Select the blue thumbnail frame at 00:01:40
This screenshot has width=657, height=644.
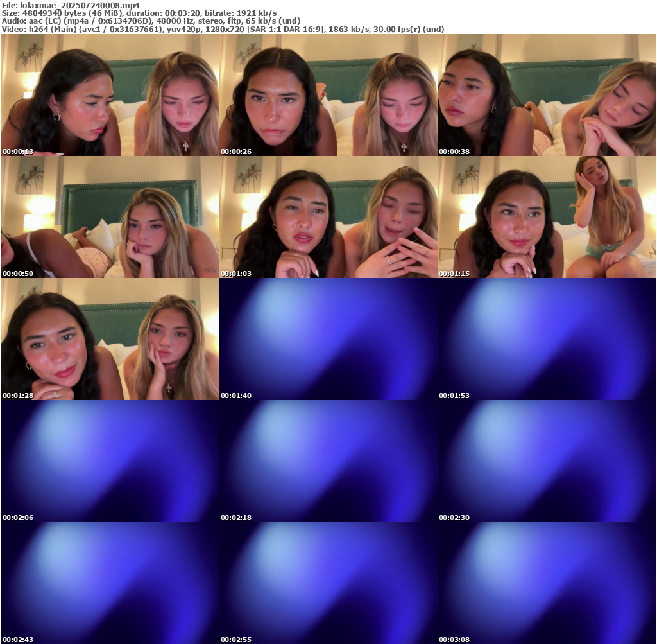(328, 339)
